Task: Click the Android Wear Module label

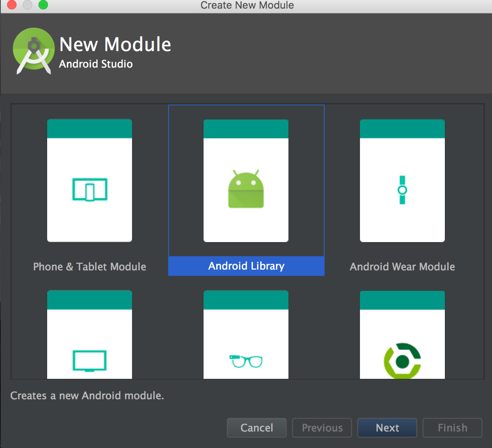Action: point(402,266)
